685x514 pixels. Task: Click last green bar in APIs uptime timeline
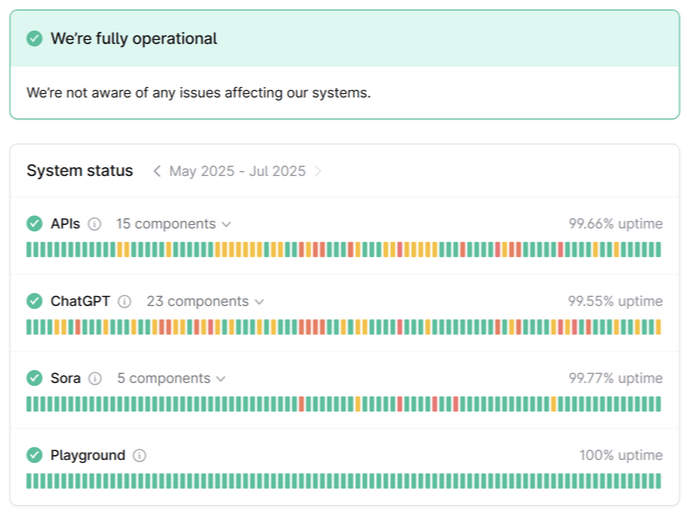658,249
